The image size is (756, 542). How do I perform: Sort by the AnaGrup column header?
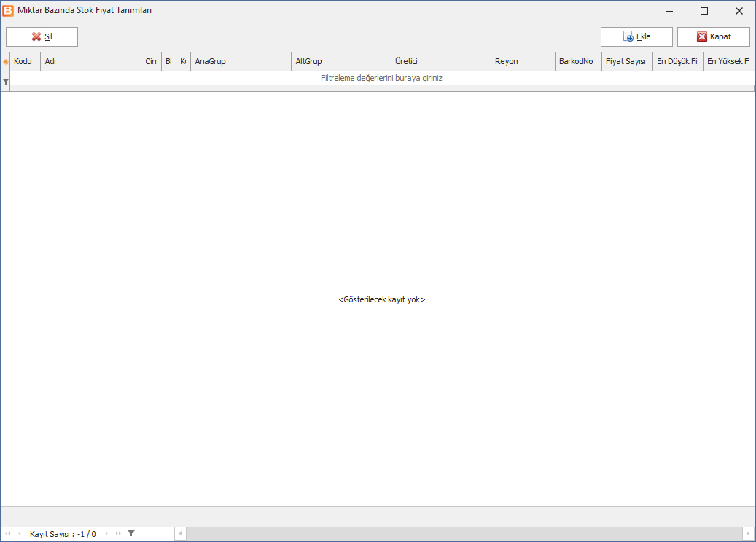click(241, 62)
